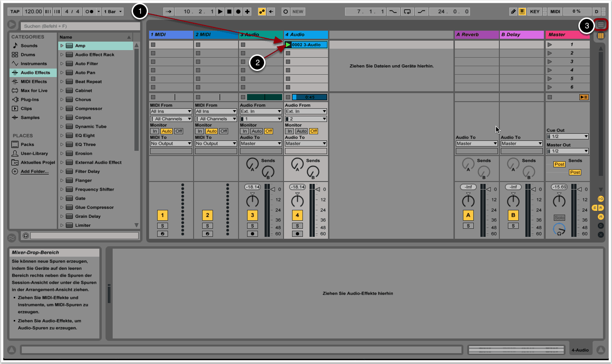Set 3 Audio monitor to In

click(245, 131)
